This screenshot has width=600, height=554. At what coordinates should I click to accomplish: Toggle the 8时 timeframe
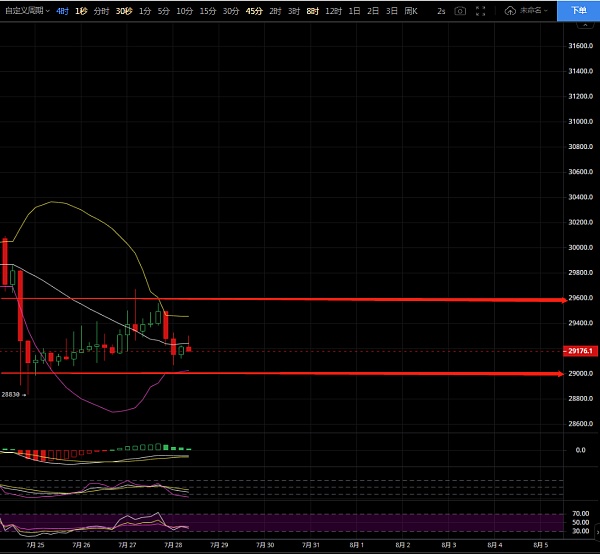coord(313,11)
